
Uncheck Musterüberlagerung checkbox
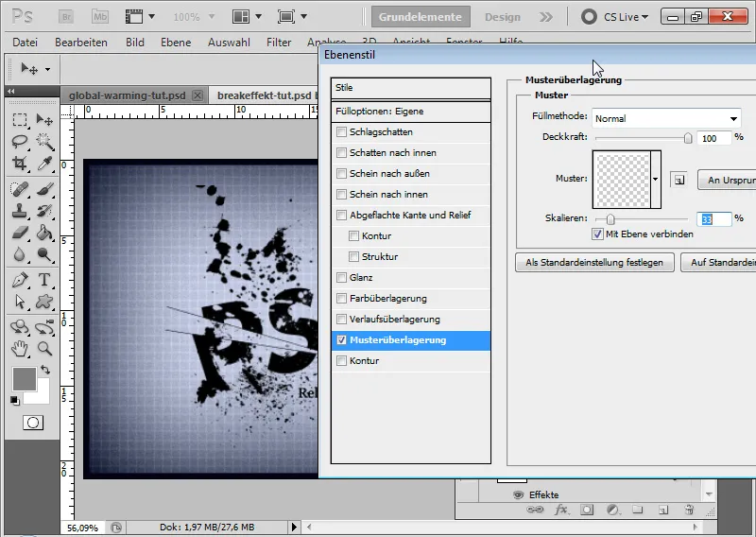(341, 339)
